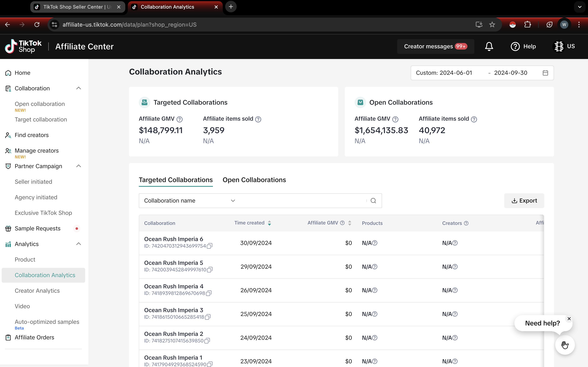Click the search magnifier icon
Image resolution: width=588 pixels, height=367 pixels.
point(373,201)
